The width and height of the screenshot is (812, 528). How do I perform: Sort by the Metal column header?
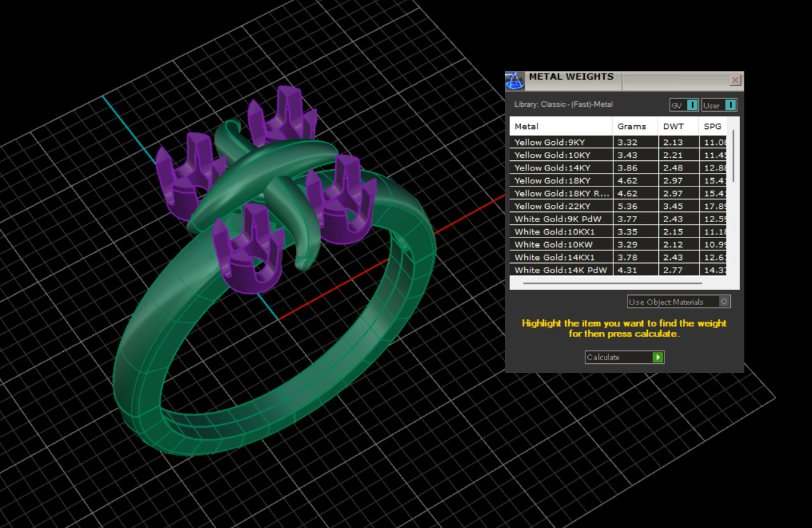pyautogui.click(x=561, y=126)
